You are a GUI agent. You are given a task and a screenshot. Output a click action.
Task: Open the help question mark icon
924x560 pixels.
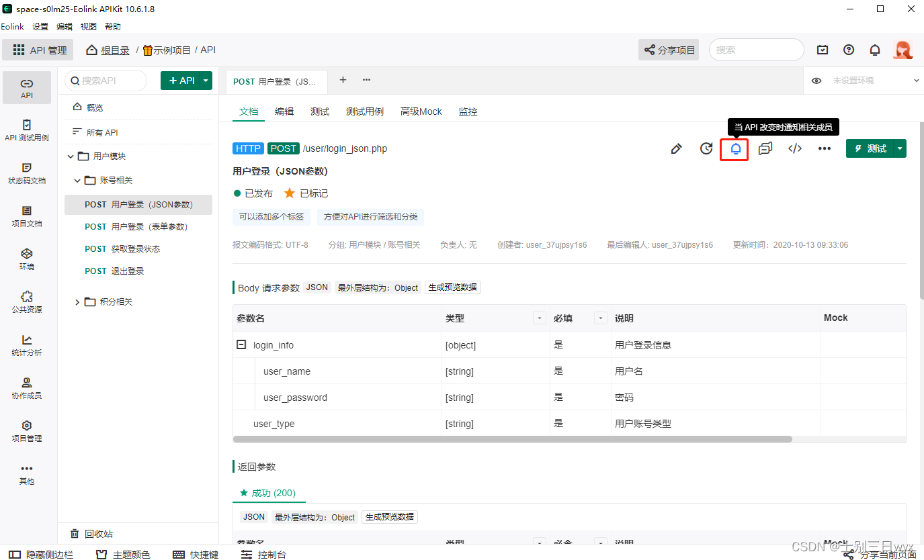pos(849,50)
